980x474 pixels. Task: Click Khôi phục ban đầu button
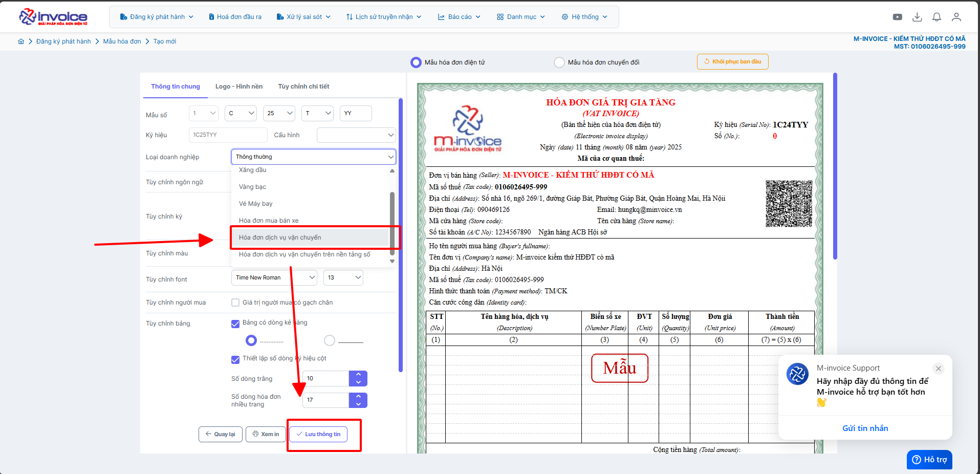coord(732,61)
